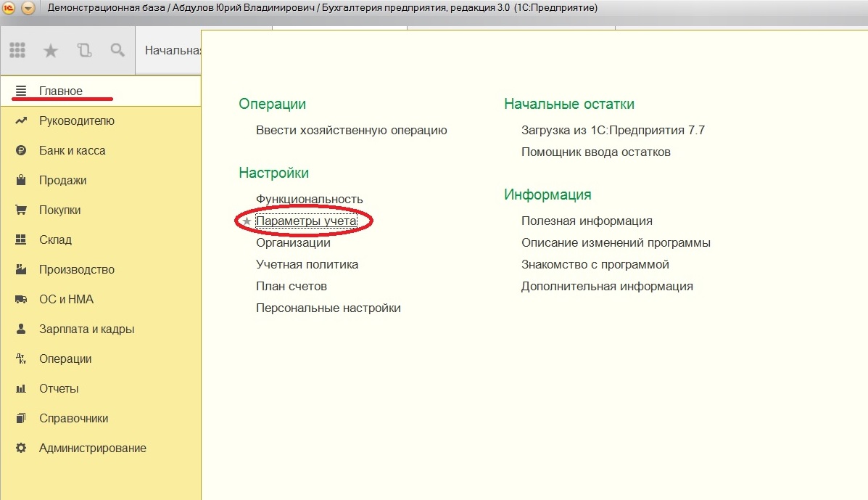Click the search magnifier icon
The width and height of the screenshot is (868, 500).
tap(117, 50)
